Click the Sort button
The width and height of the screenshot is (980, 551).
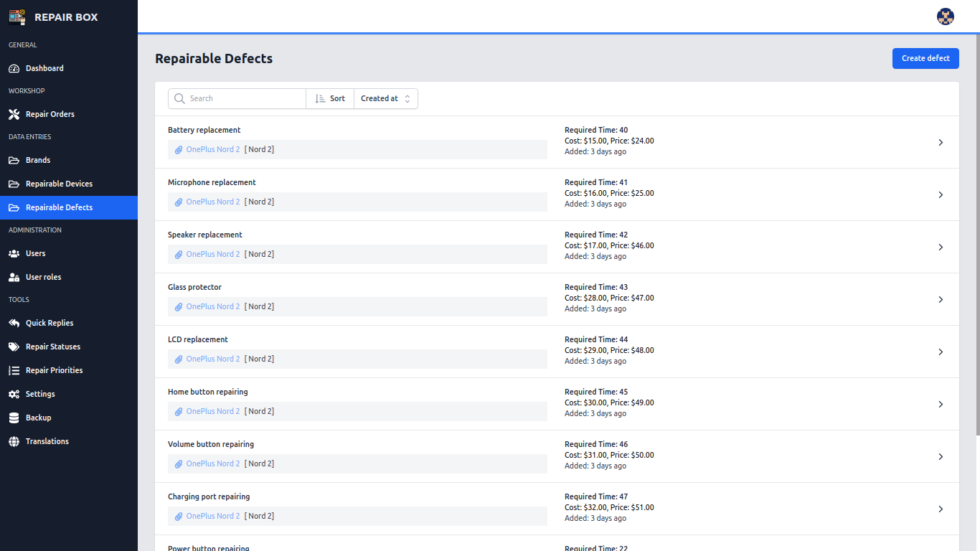[x=330, y=98]
